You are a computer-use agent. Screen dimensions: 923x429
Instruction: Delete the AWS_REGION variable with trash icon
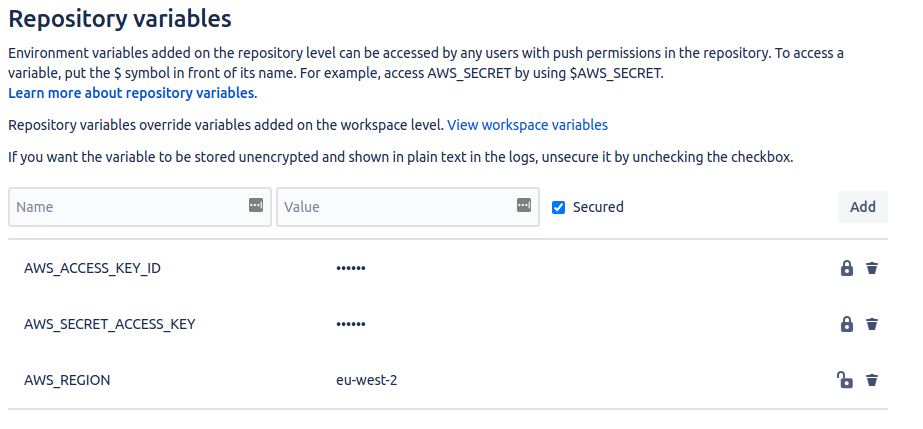tap(872, 380)
